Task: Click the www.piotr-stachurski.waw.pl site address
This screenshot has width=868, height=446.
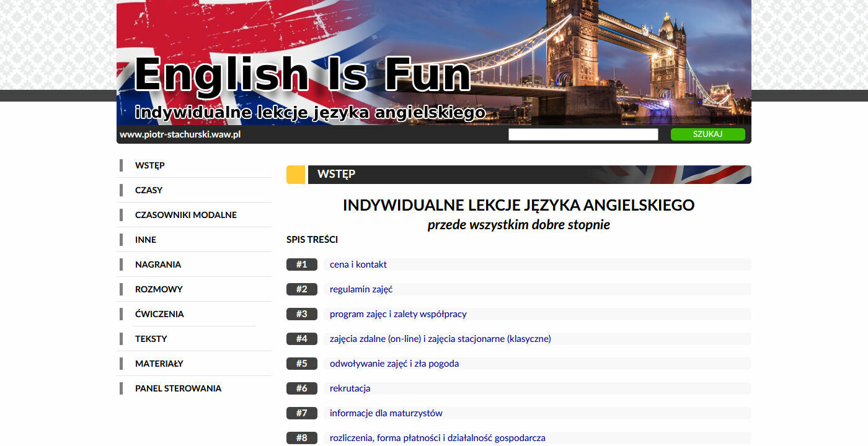Action: 180,134
